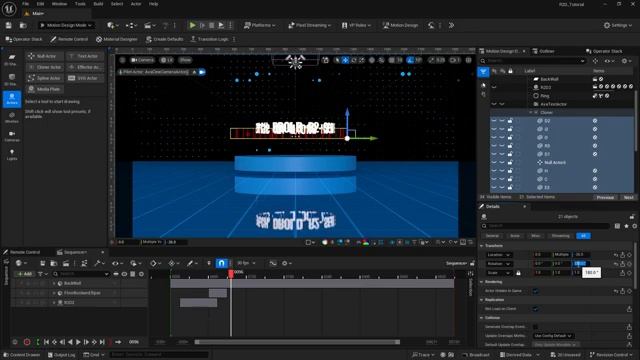Collapse the Rendering section

[x=482, y=282]
